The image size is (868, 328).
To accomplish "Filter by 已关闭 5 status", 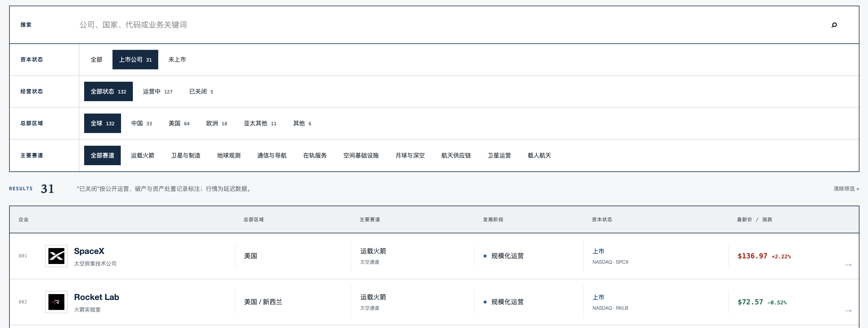I will click(201, 92).
